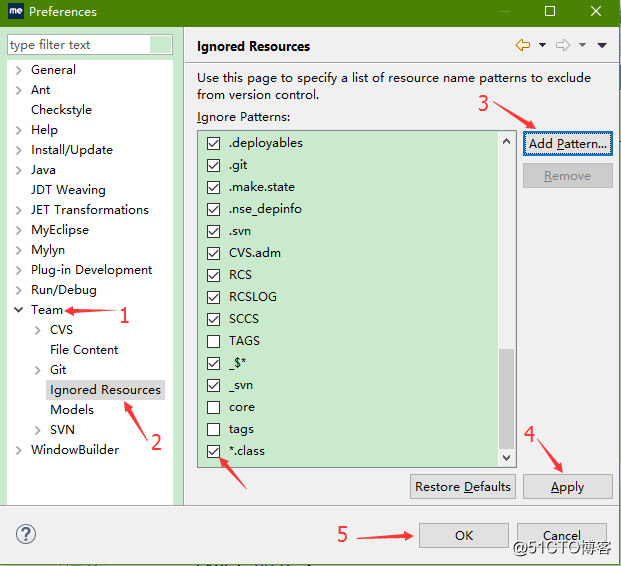Select Plug-in Development in tree

[91, 270]
